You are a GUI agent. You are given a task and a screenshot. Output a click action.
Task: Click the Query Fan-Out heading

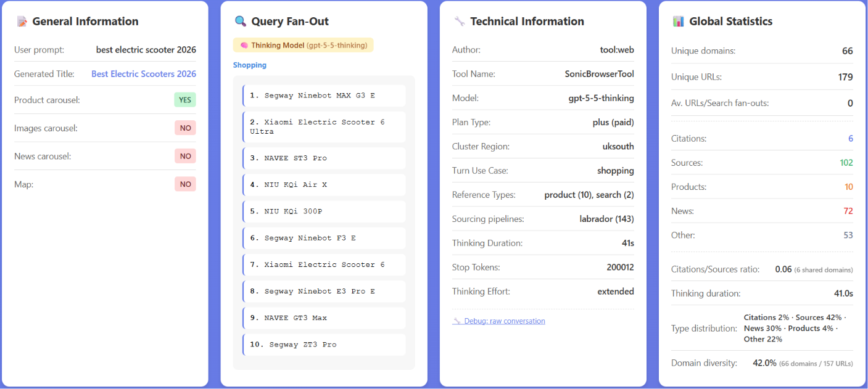290,22
